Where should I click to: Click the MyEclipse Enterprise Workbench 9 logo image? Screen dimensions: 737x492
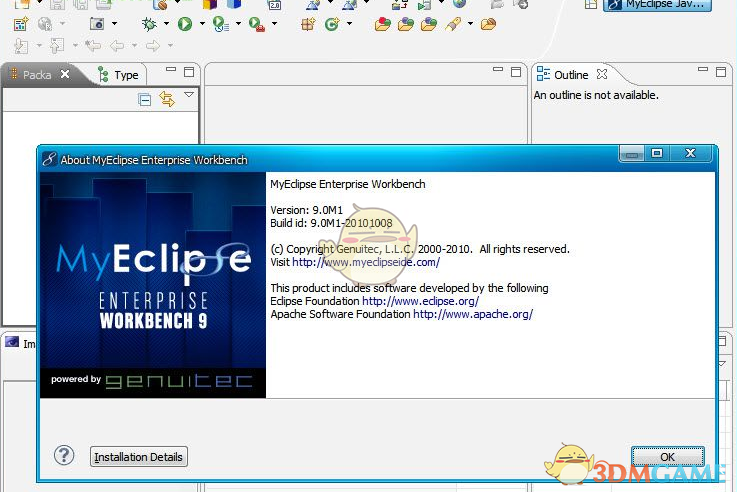click(153, 285)
